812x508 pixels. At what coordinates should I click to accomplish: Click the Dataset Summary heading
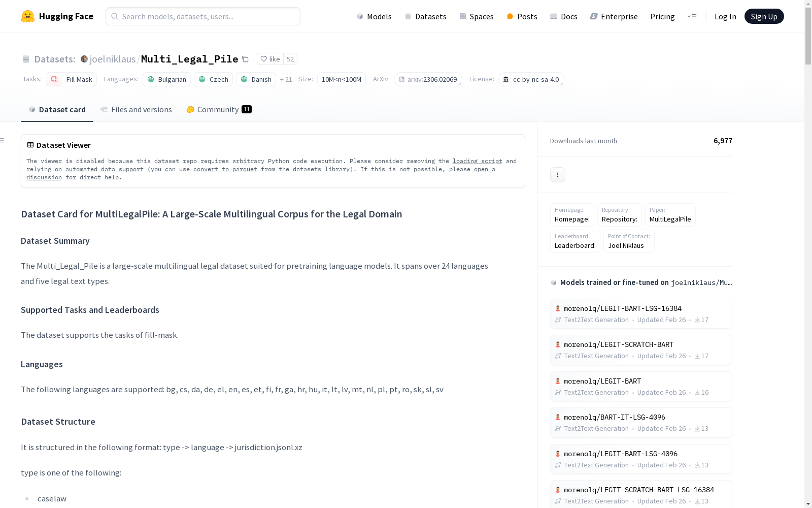55,241
